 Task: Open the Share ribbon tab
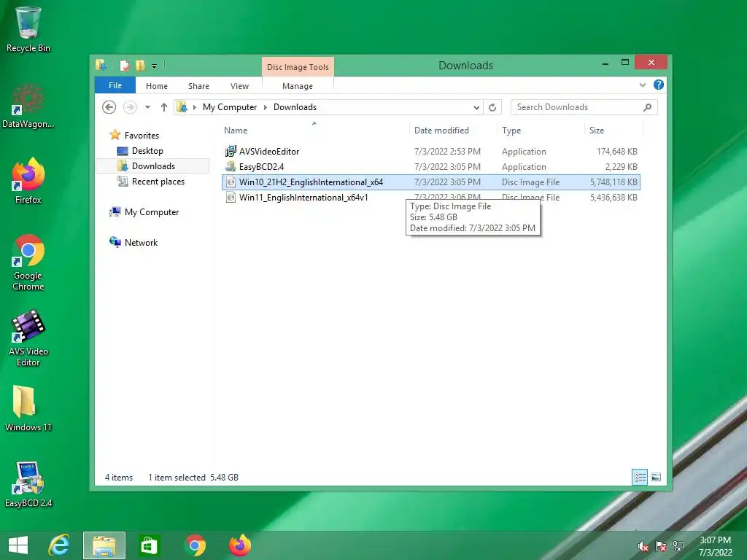(x=198, y=86)
